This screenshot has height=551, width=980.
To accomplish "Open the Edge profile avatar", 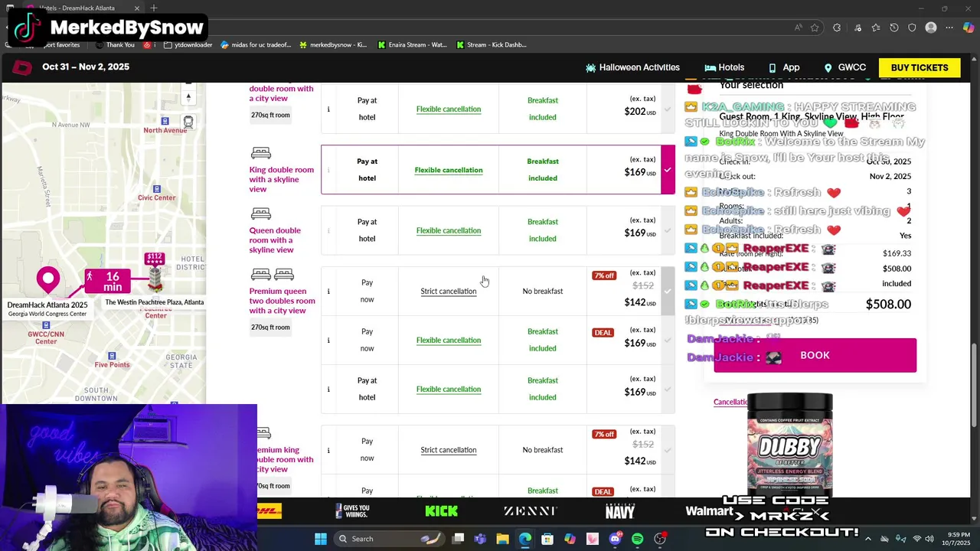I will coord(931,28).
